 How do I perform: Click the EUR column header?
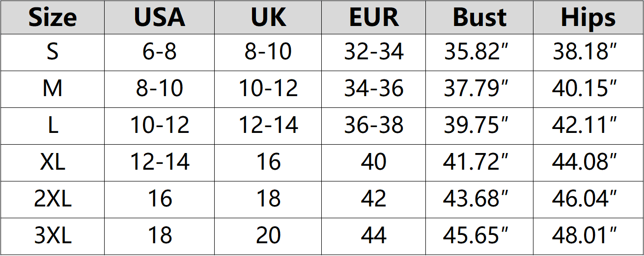pos(373,18)
